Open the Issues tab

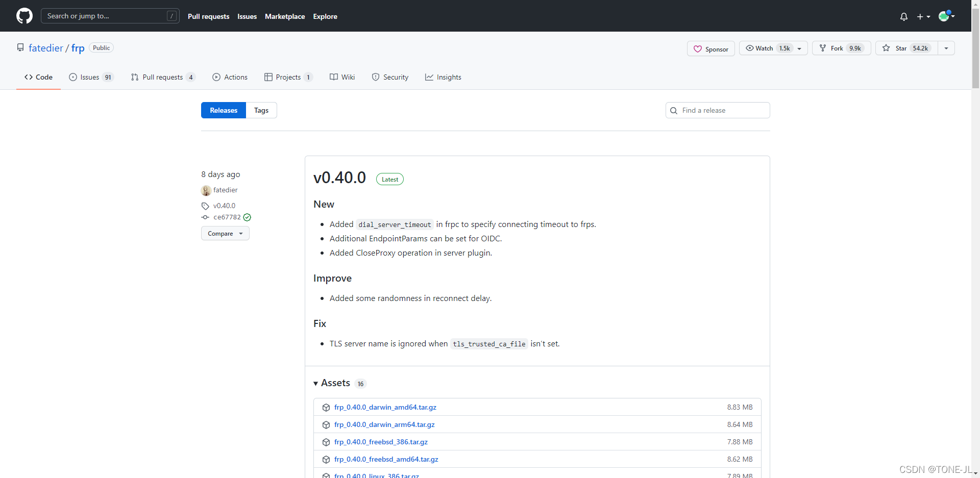[x=91, y=77]
